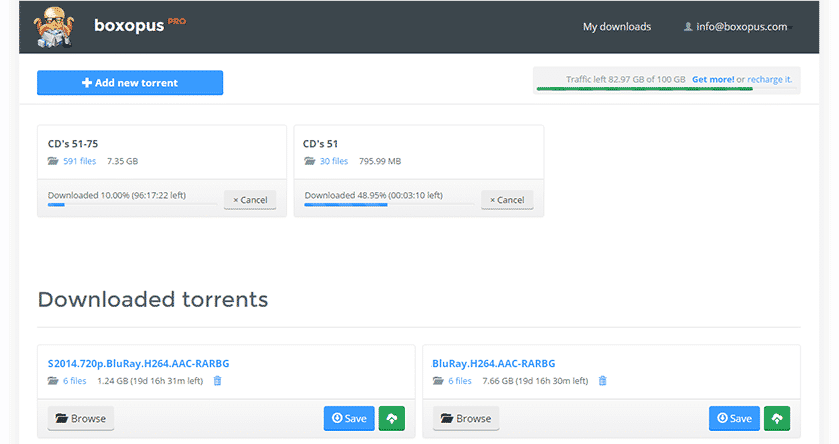Screen dimensions: 839x444
Task: Click the Get more! traffic link
Action: (713, 79)
